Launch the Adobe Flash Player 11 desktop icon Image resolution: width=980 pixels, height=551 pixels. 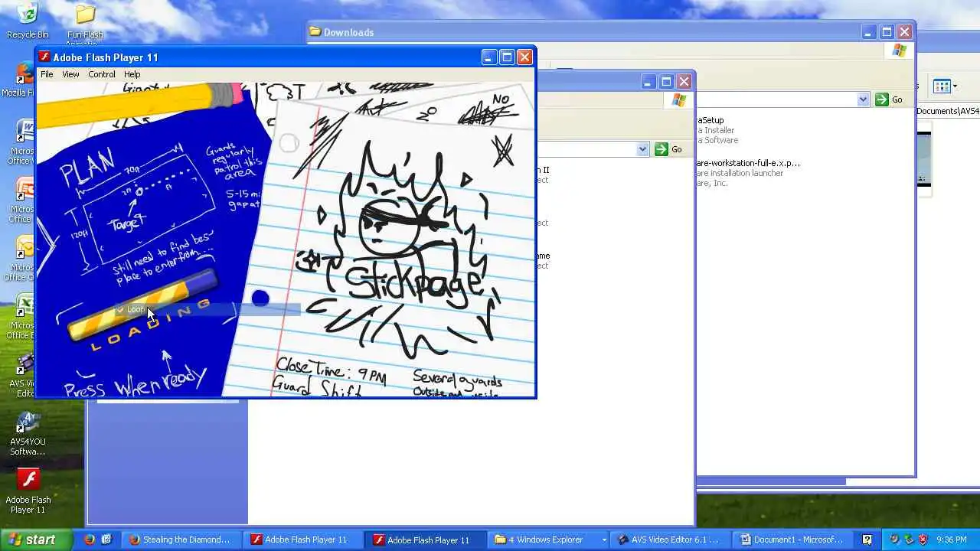coord(28,491)
